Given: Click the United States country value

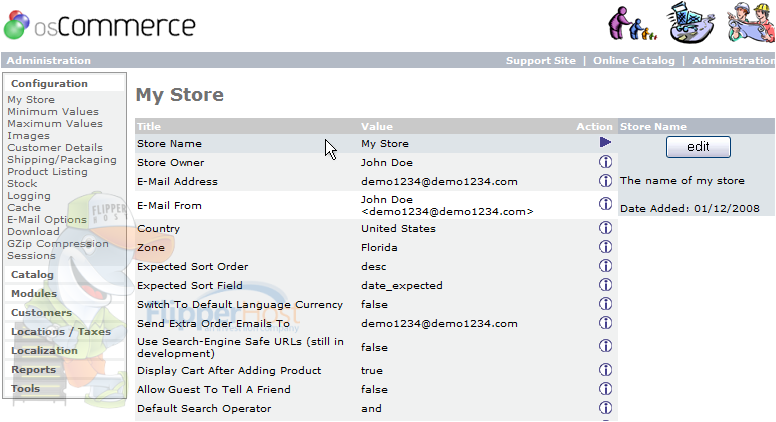Looking at the screenshot, I should coord(398,229).
